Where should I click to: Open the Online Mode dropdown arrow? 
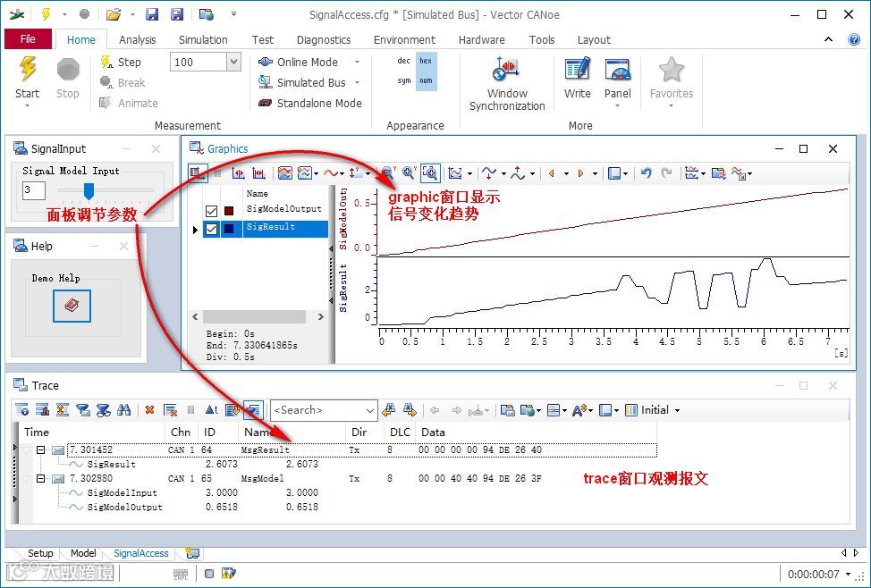[357, 63]
